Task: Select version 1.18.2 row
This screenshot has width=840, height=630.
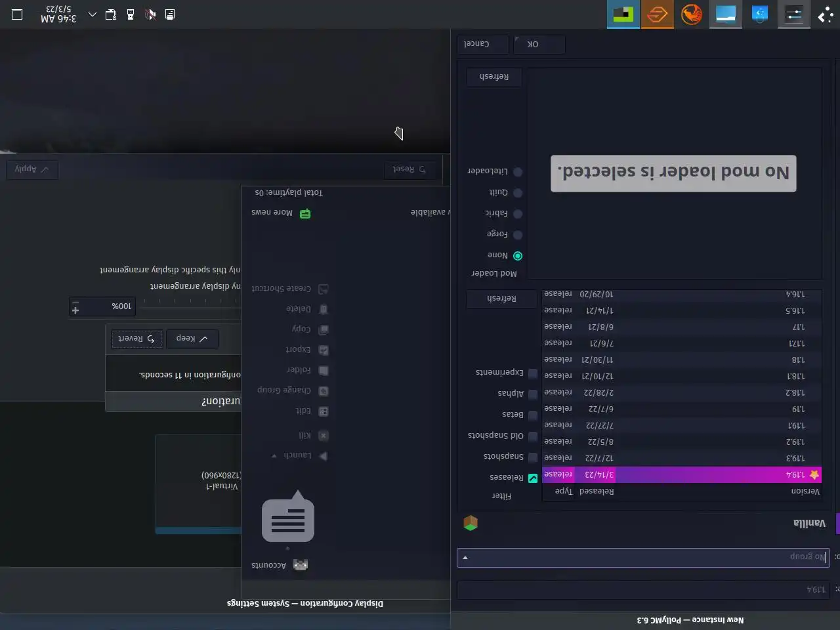Action: tap(682, 392)
